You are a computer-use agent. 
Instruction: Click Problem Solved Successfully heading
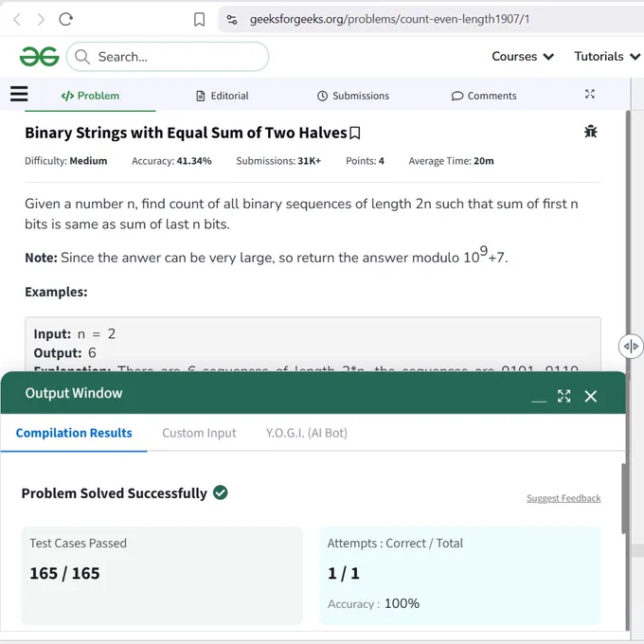(115, 492)
